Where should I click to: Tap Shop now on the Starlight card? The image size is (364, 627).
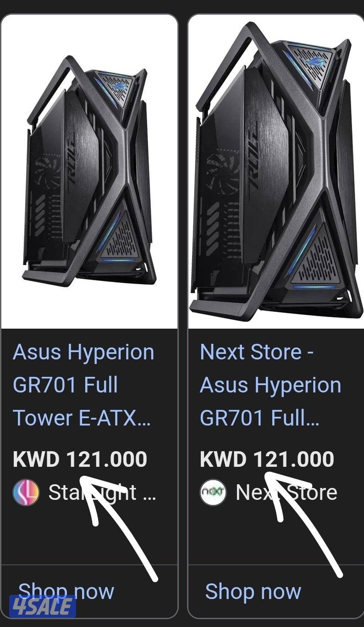(x=66, y=591)
